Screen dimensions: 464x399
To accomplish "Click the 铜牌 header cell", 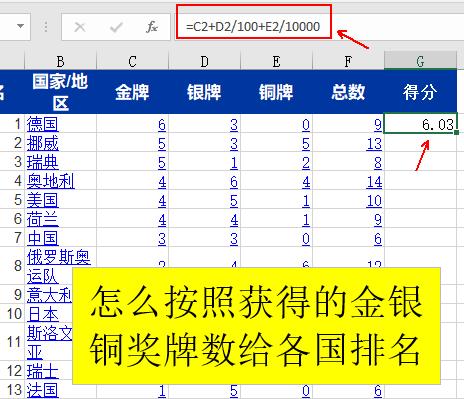I will coord(276,92).
